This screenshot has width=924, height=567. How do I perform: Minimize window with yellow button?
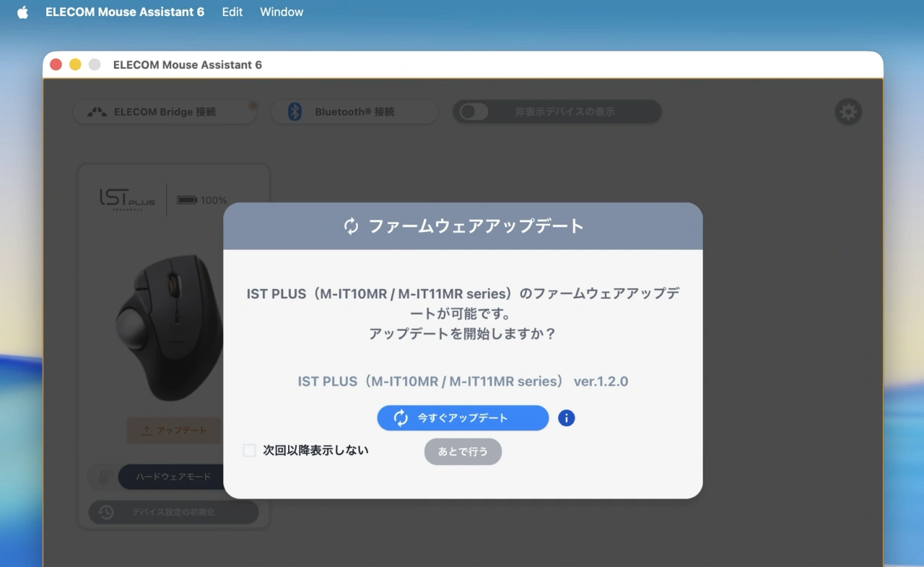[x=75, y=65]
